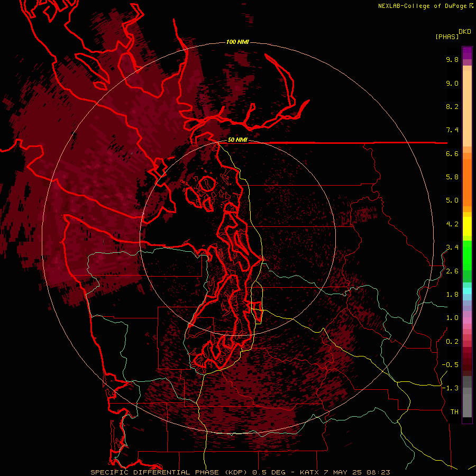This screenshot has width=476, height=476.
Task: Click the 50 NMI range ring label
Action: 237,140
